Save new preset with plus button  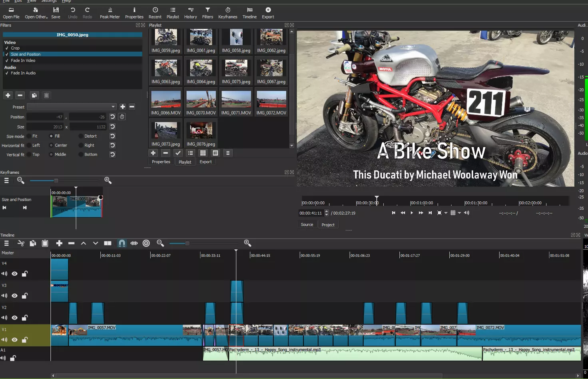[x=123, y=107]
